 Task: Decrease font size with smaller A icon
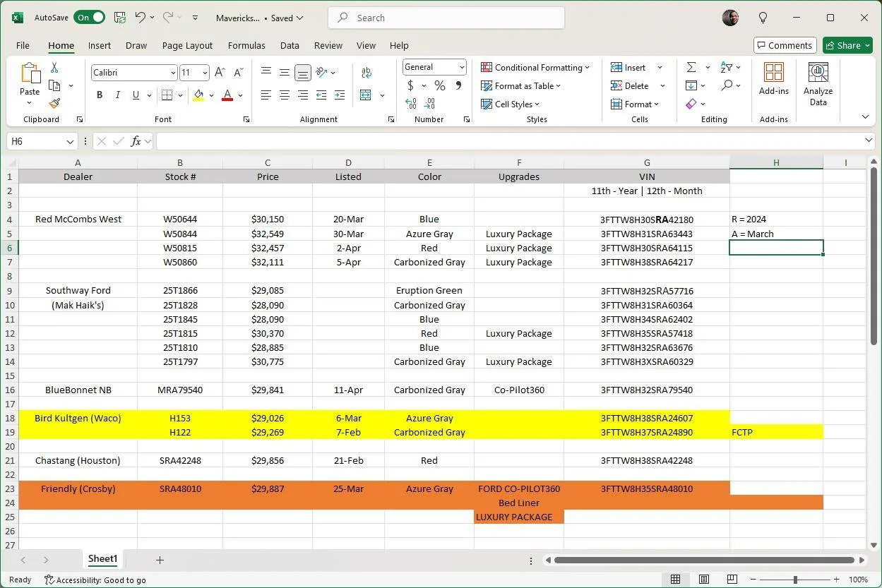pos(238,72)
